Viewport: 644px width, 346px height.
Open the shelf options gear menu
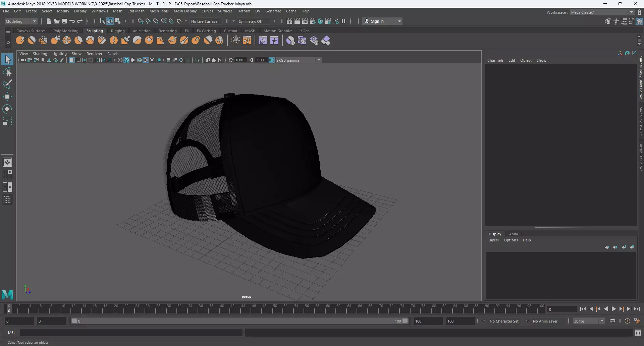tap(8, 43)
